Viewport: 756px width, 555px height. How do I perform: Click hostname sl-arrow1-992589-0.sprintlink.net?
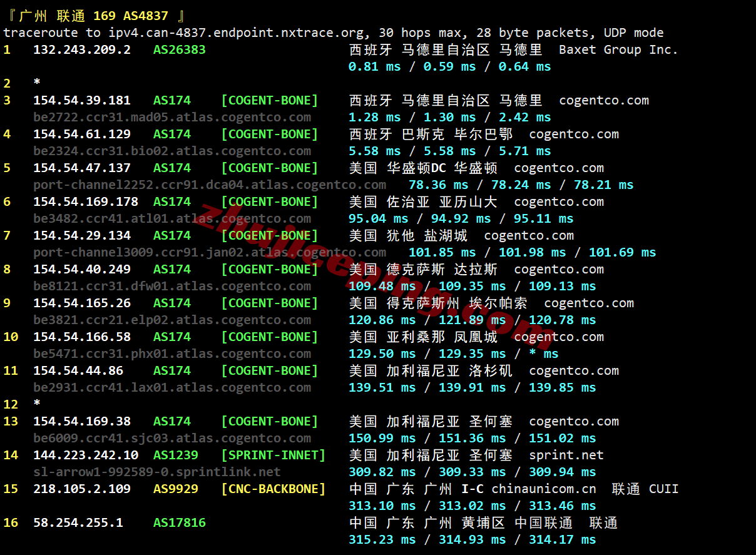pos(157,472)
